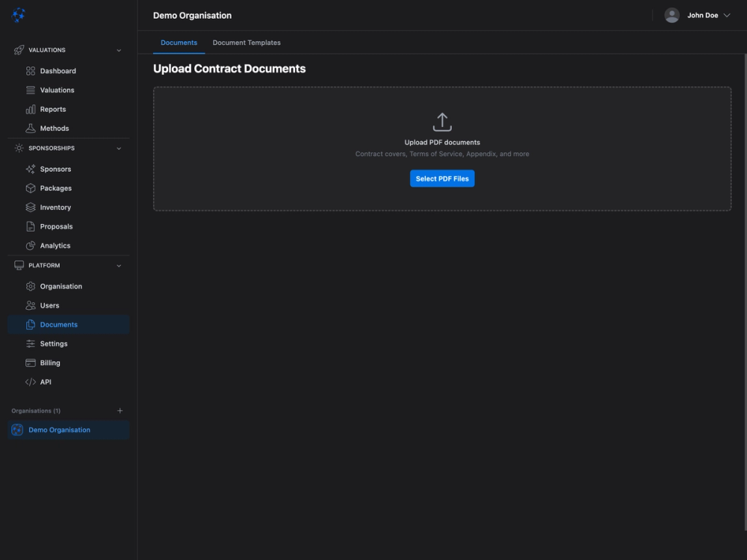This screenshot has height=560, width=747.
Task: Open the API code icon
Action: point(30,382)
